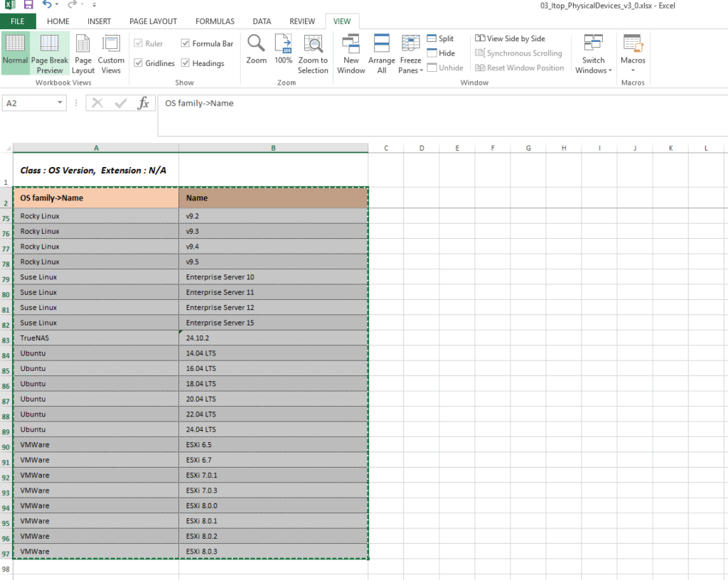Disable the Headings checkbox
Image resolution: width=728 pixels, height=580 pixels.
(186, 63)
